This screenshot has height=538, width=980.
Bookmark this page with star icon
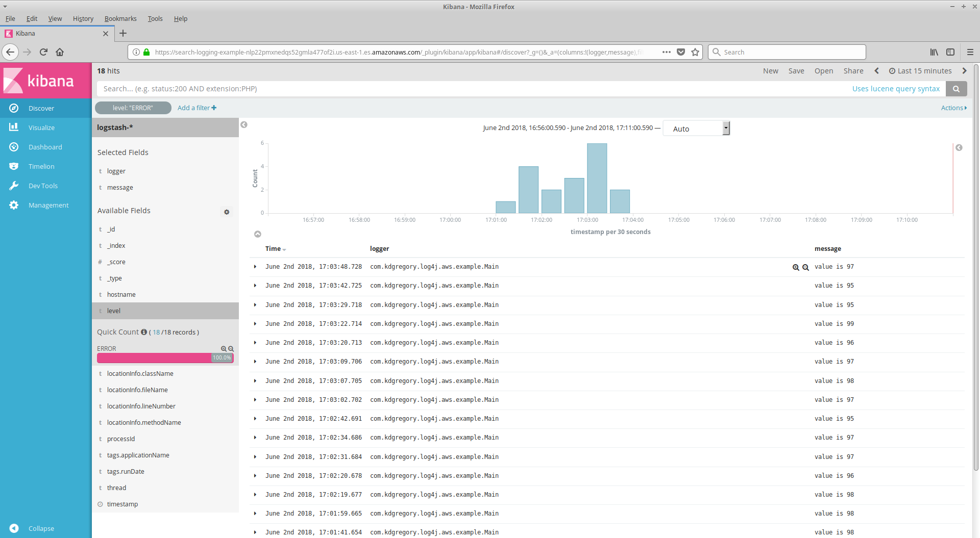coord(695,52)
